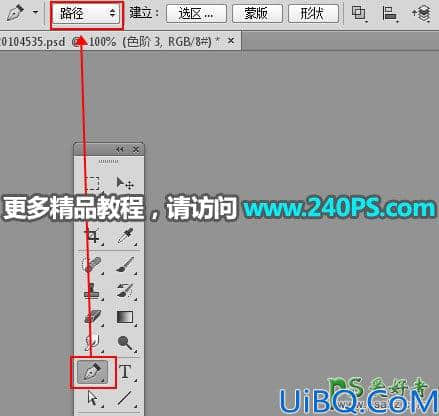Select the Gradient tool

point(125,317)
